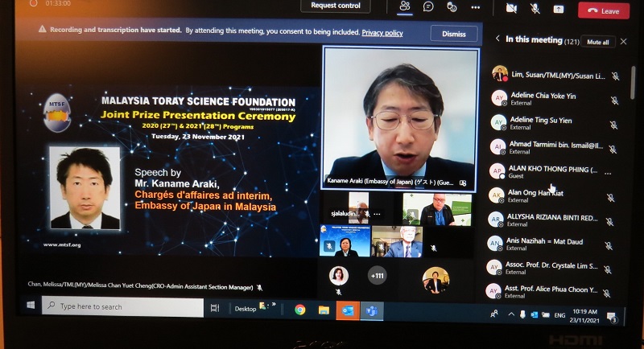Screen dimensions: 644x349
Task: Switch to Outlook on the taskbar
Action: 348,310
